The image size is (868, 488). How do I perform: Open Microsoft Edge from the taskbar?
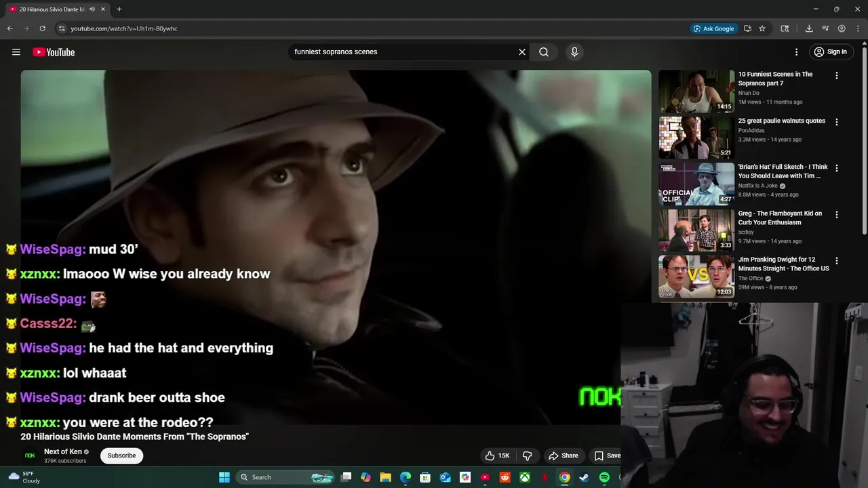tap(406, 477)
